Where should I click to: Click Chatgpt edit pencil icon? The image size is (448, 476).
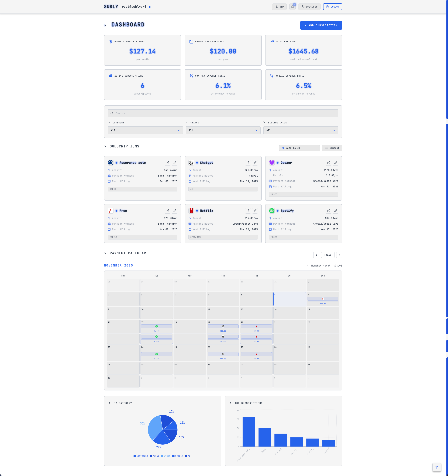pos(255,163)
